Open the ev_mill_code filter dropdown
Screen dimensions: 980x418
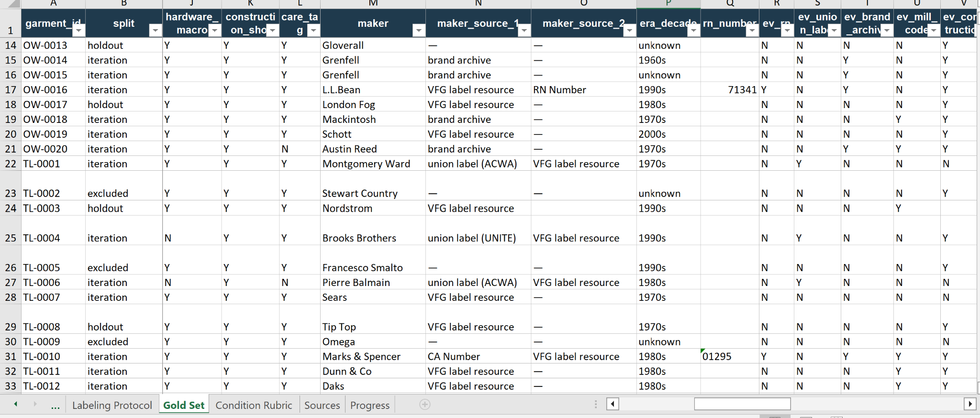point(934,31)
